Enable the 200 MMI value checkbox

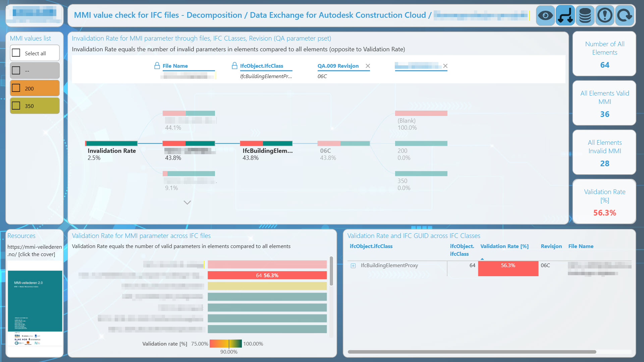click(16, 88)
